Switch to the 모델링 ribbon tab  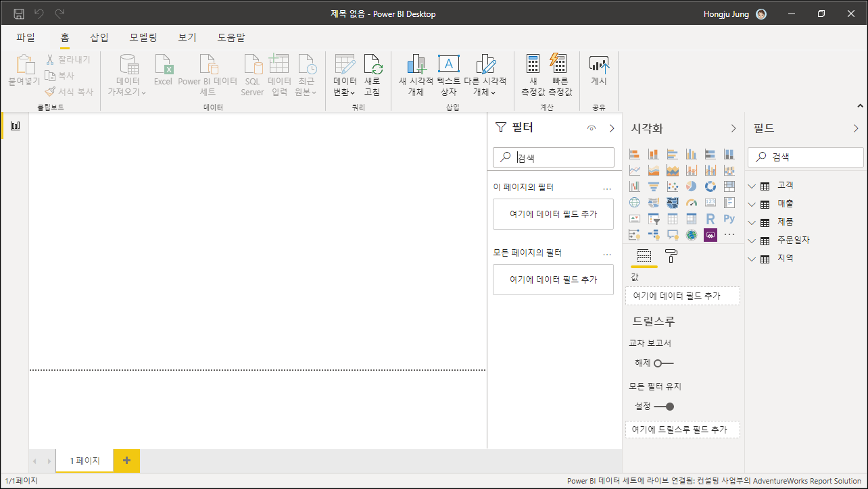(143, 38)
